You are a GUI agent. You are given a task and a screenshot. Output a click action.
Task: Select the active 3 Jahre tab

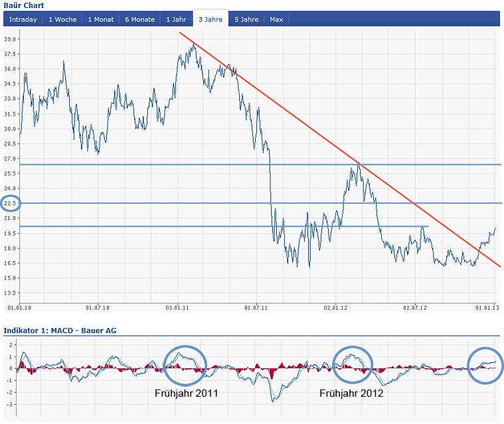click(210, 19)
